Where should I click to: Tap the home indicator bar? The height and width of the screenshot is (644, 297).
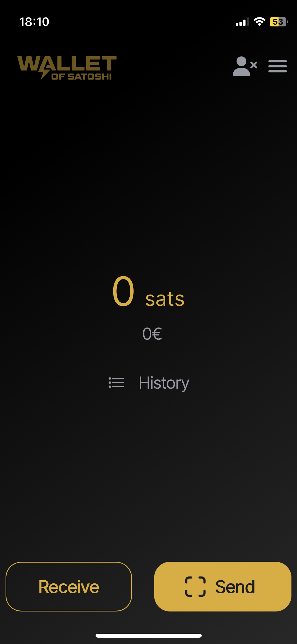[x=149, y=636]
